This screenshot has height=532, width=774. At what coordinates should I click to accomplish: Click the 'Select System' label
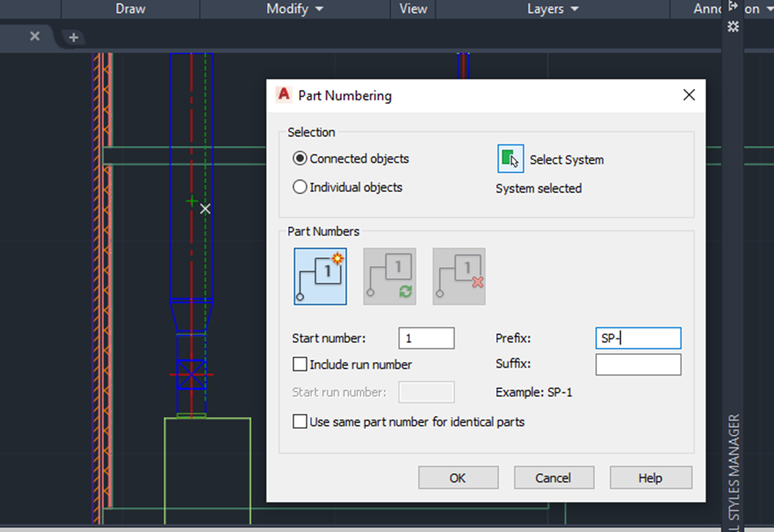click(567, 160)
